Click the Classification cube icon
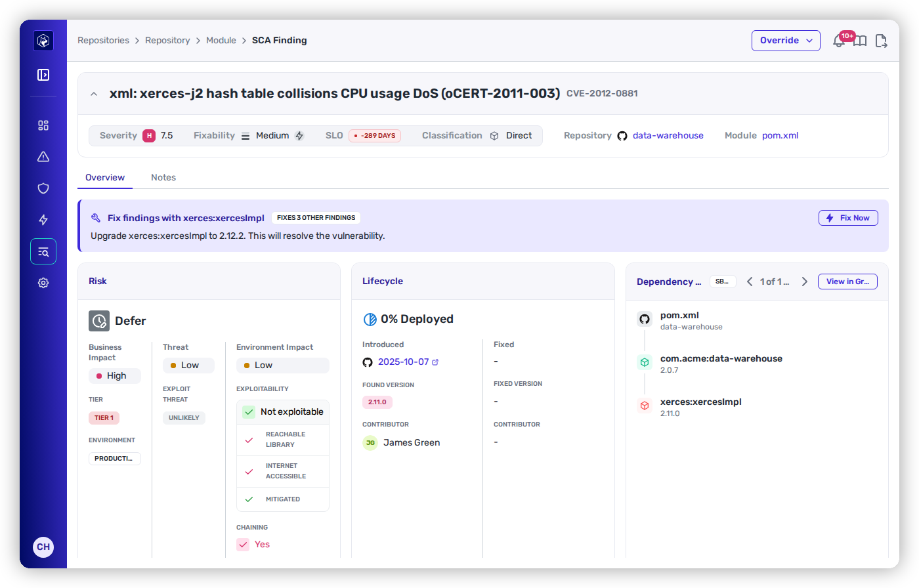919x588 pixels. coord(494,136)
